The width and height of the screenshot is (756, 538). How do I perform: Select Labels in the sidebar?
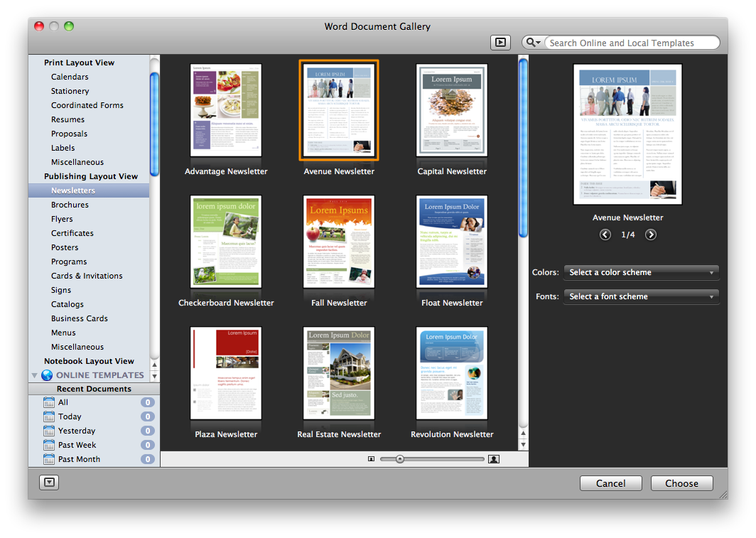point(63,148)
